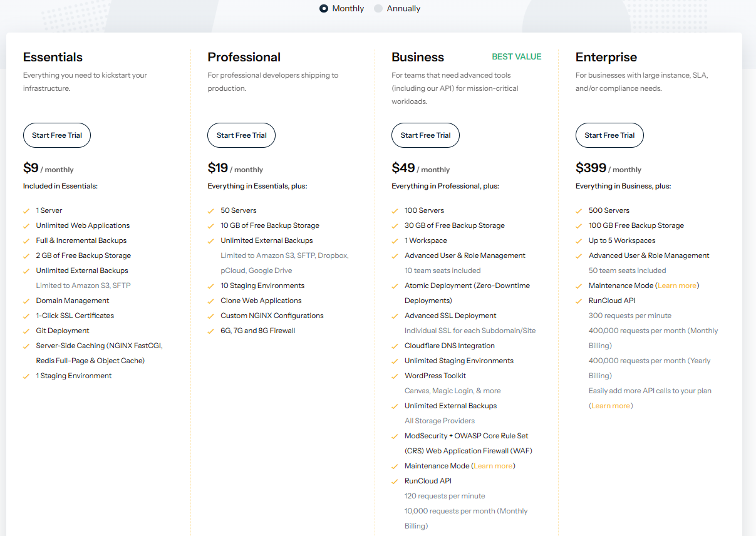This screenshot has width=756, height=536.
Task: Click the checkmark beside Git Deployment
Action: [26, 331]
